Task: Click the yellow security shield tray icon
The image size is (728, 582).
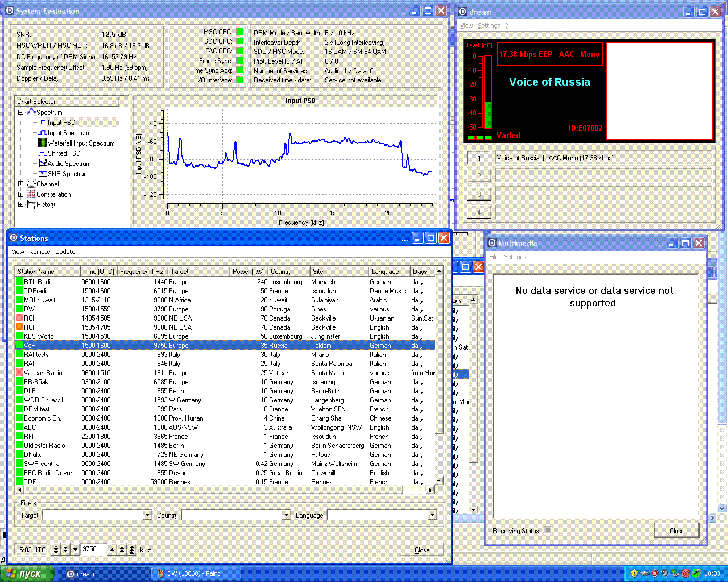Action: tap(634, 573)
